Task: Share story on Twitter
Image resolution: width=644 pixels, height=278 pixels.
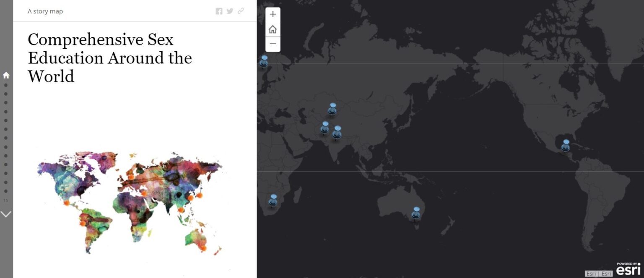Action: tap(230, 11)
